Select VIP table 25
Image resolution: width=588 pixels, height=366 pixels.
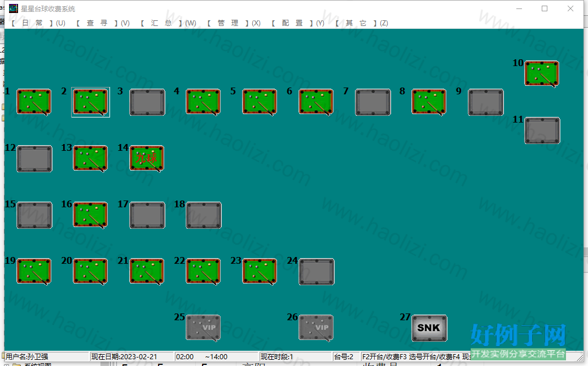click(203, 328)
